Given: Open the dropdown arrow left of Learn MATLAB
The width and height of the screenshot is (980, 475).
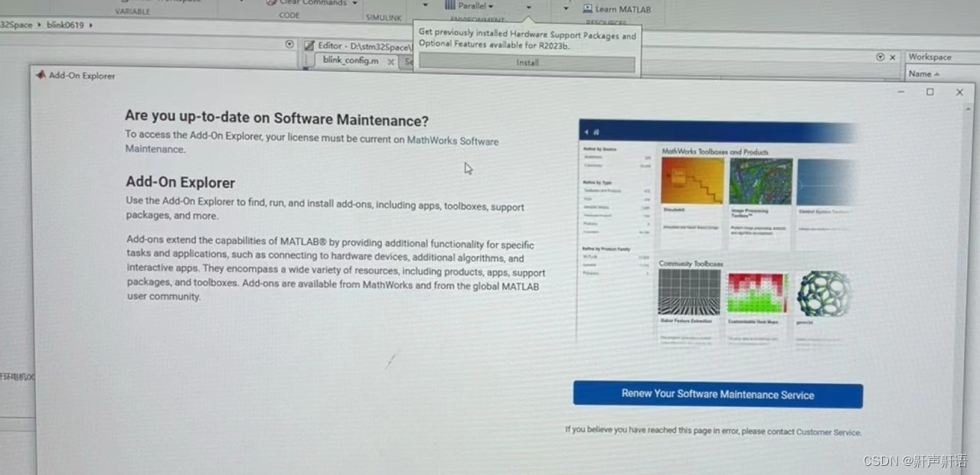Looking at the screenshot, I should coord(567,8).
